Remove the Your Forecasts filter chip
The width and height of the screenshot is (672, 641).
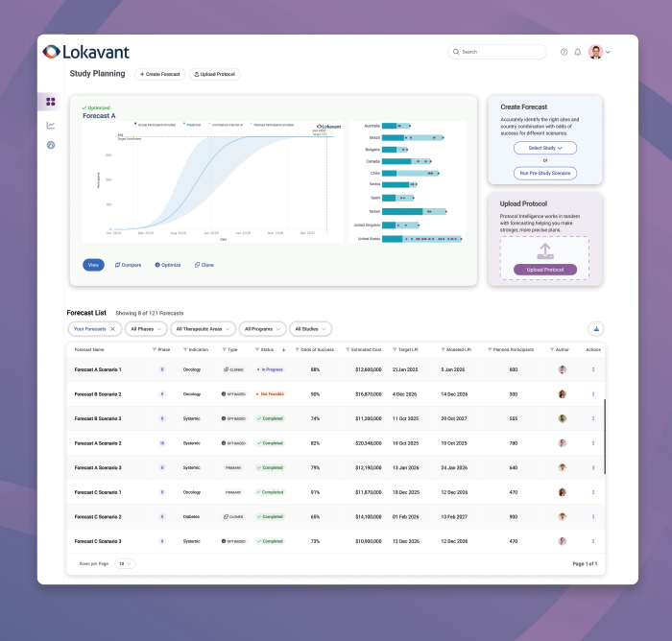(112, 329)
